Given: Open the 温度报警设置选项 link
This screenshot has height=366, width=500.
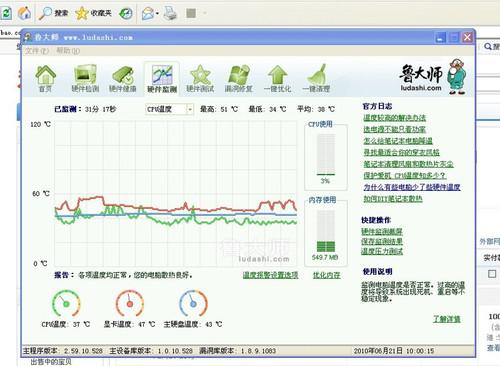Looking at the screenshot, I should pos(270,275).
